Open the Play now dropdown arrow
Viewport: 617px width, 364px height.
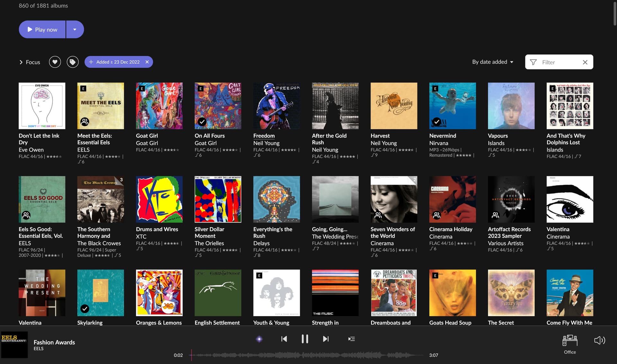coord(75,30)
